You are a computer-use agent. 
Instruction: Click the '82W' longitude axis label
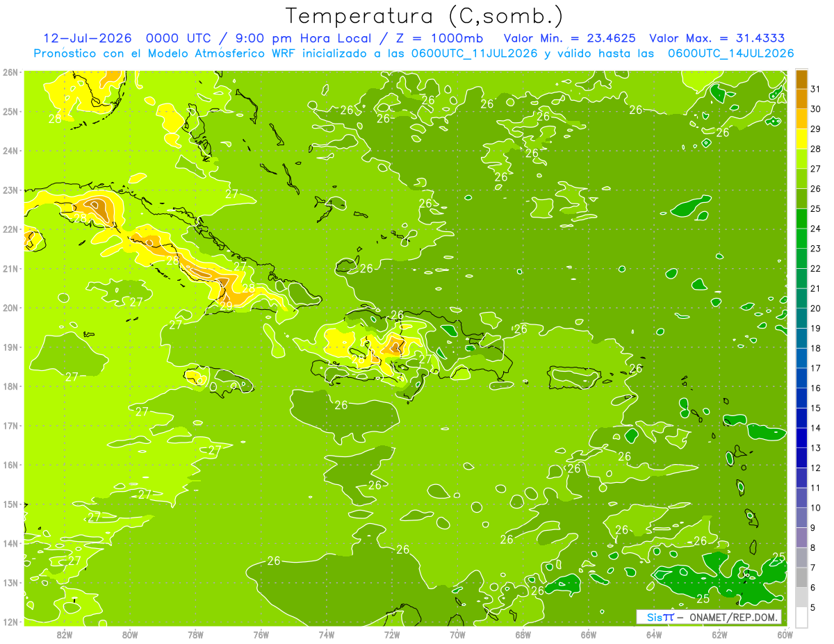tap(64, 634)
